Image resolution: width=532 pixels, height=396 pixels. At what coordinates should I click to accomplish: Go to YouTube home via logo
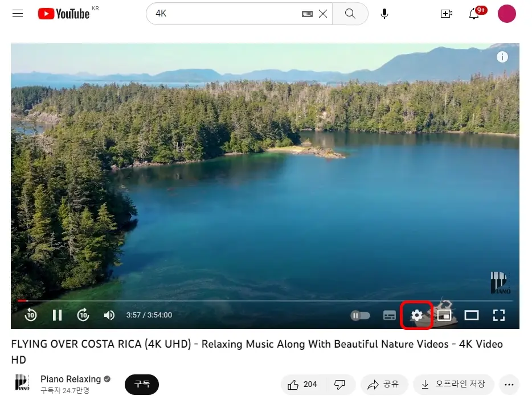click(64, 14)
